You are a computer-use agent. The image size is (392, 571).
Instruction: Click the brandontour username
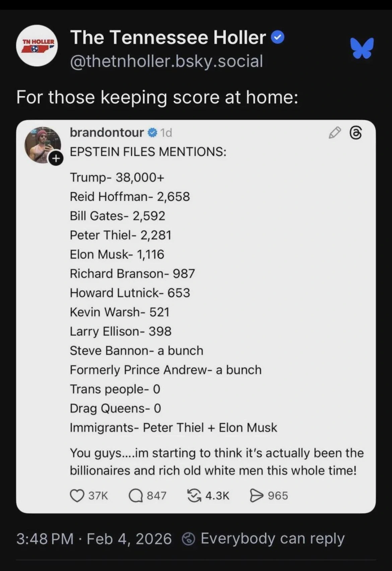pos(107,133)
